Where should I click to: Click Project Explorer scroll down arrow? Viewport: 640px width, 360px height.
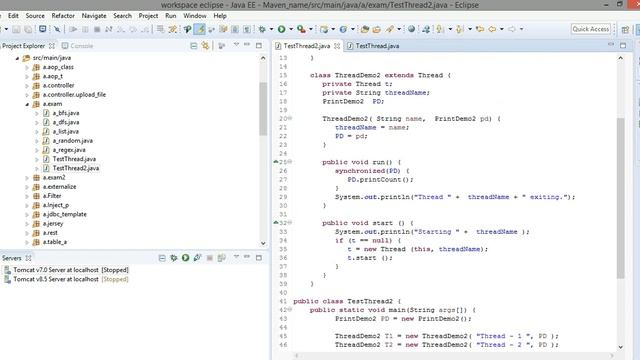(263, 243)
